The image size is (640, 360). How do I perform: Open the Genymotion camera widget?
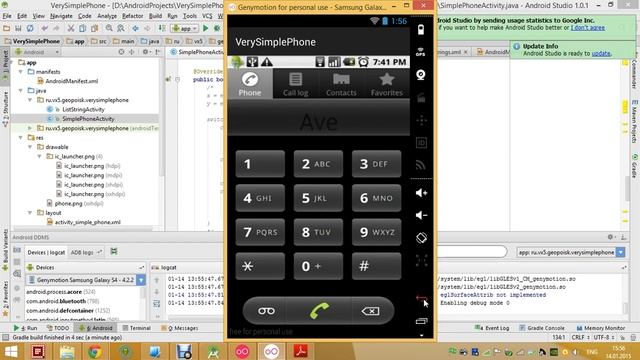tap(421, 75)
